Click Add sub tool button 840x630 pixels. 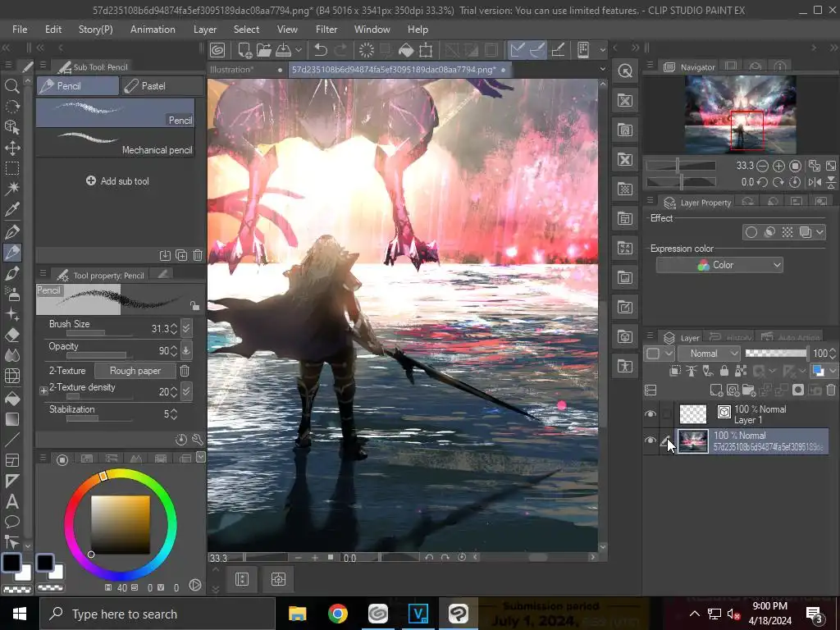click(x=118, y=181)
